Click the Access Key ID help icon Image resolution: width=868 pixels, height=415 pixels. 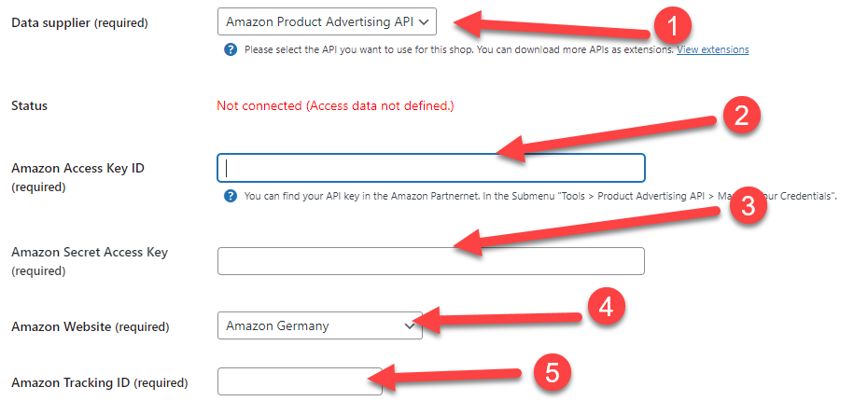(x=231, y=196)
